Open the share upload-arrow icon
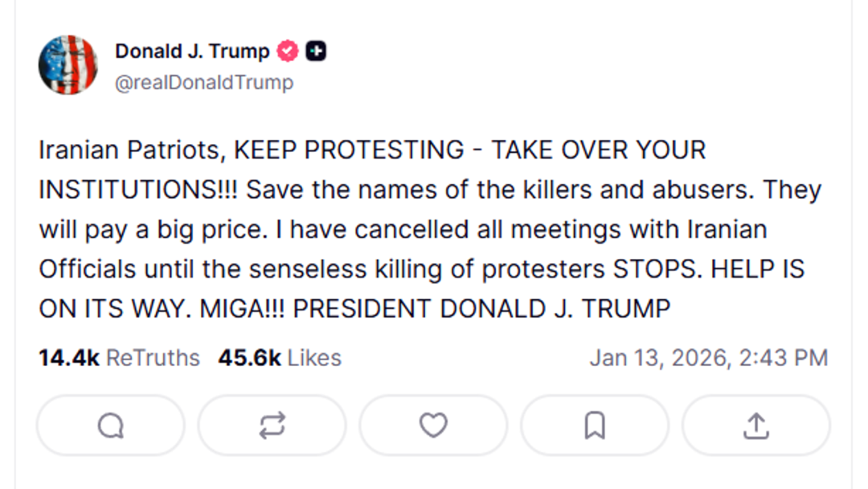 click(x=755, y=425)
